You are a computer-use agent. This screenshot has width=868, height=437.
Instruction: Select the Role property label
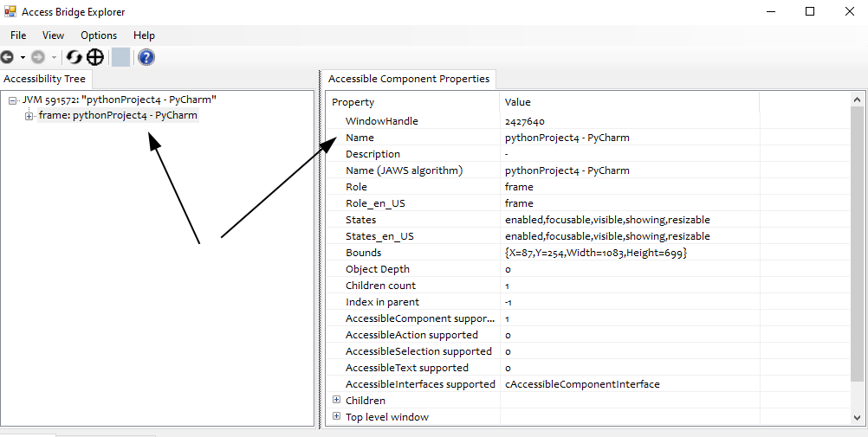coord(357,187)
